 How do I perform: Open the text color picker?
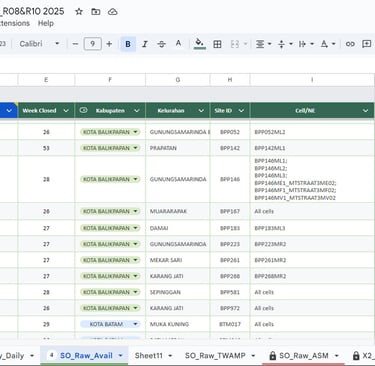[178, 44]
